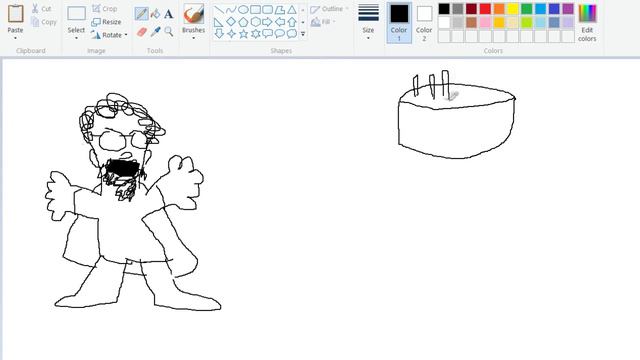Choose the Oval shape
This screenshot has height=360, width=640.
coord(243,9)
